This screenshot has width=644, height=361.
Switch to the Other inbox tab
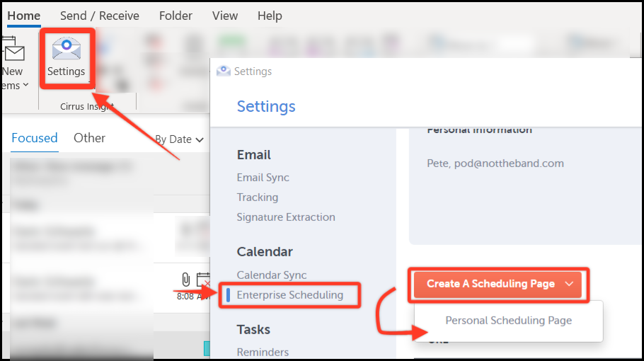89,138
